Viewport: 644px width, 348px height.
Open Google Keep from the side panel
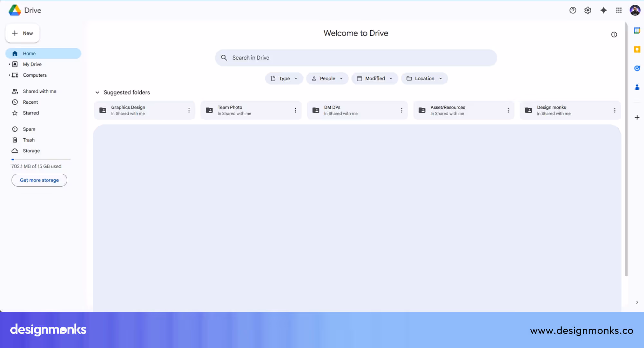click(637, 49)
